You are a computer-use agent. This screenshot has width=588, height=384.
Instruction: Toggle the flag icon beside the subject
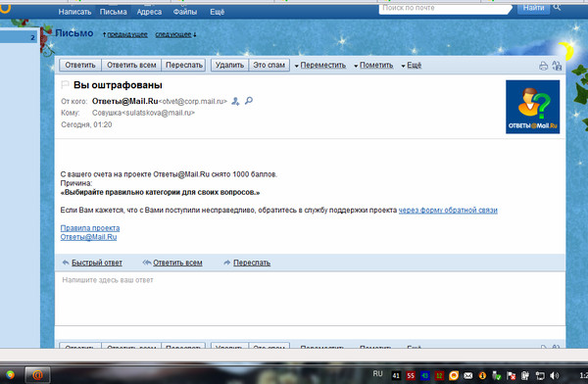(x=65, y=84)
